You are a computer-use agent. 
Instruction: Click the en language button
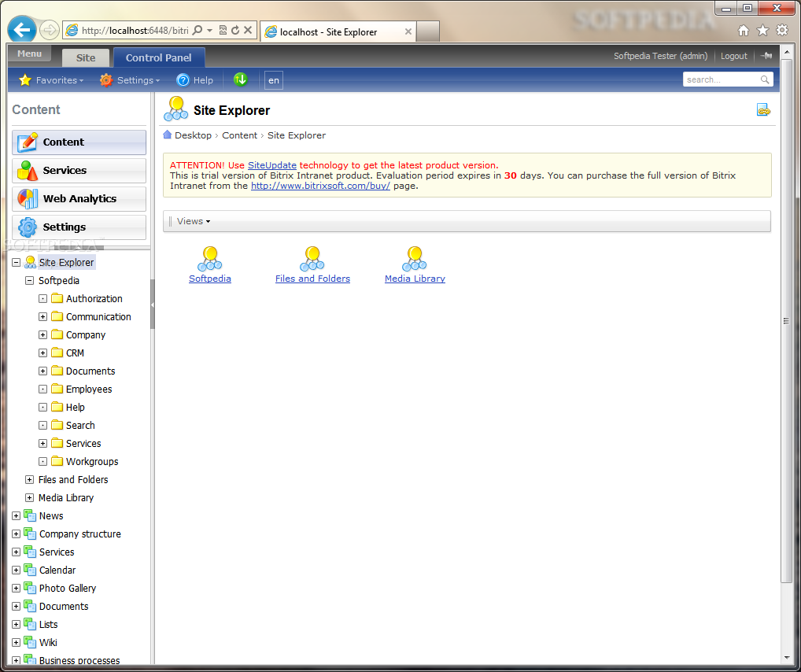coord(273,80)
